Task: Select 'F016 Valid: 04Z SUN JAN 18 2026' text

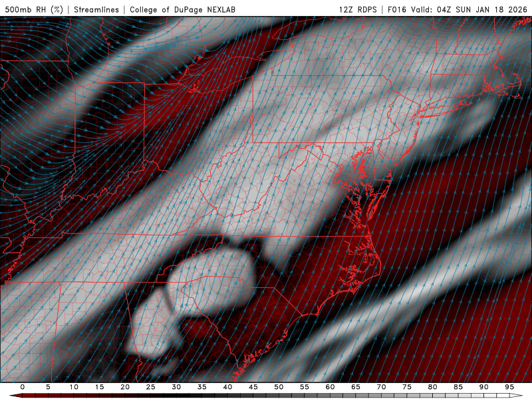Action: (458, 9)
